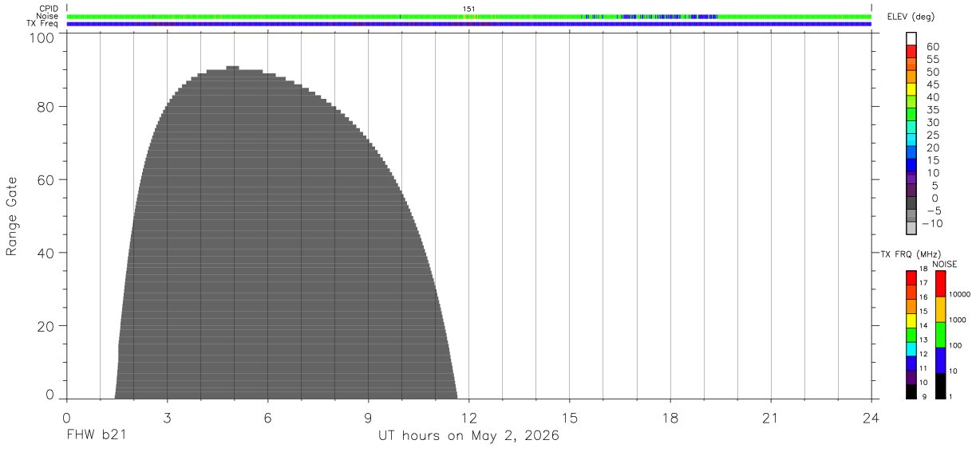The image size is (980, 452).
Task: Click the black 1–10 NOISE color segment
Action: (x=941, y=386)
